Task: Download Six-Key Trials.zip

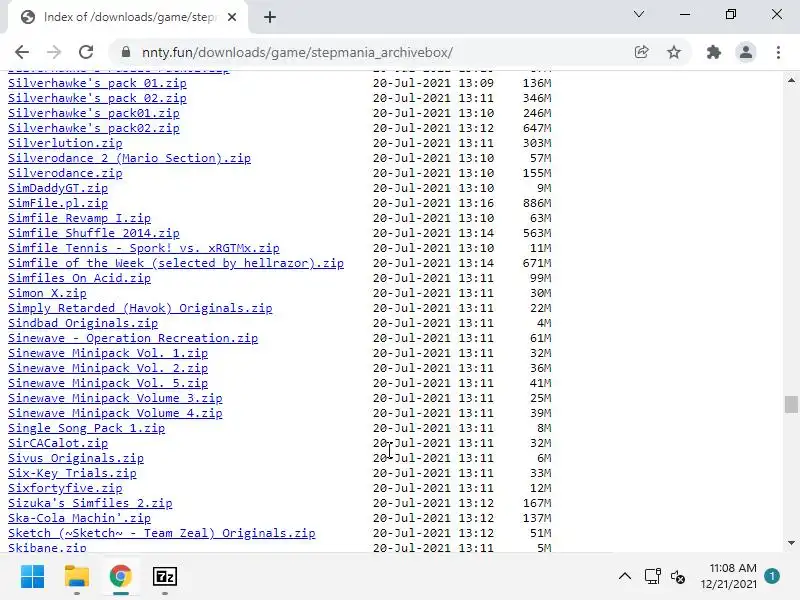Action: click(72, 473)
